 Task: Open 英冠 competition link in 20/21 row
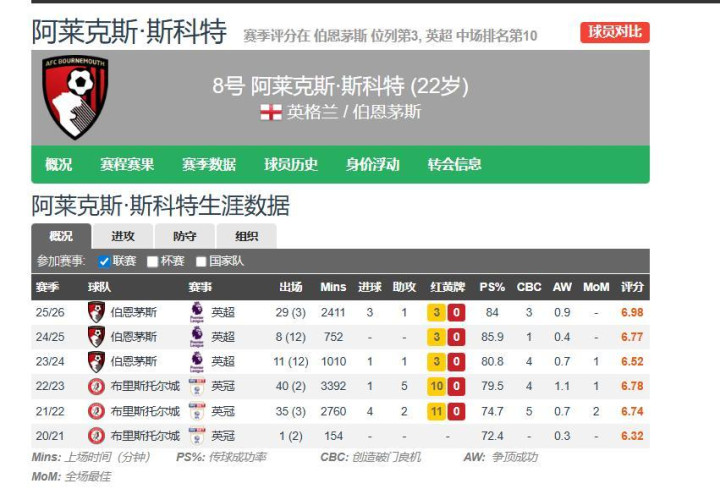pos(223,436)
